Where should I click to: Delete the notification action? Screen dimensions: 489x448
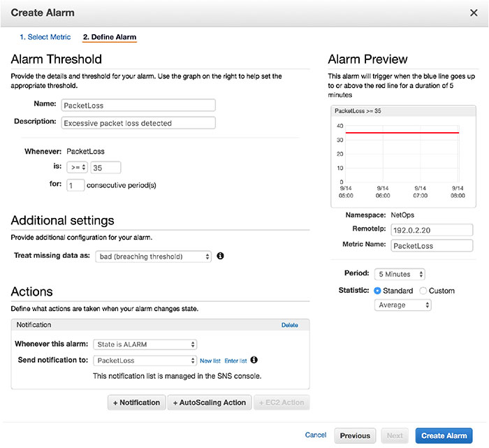[x=289, y=325]
